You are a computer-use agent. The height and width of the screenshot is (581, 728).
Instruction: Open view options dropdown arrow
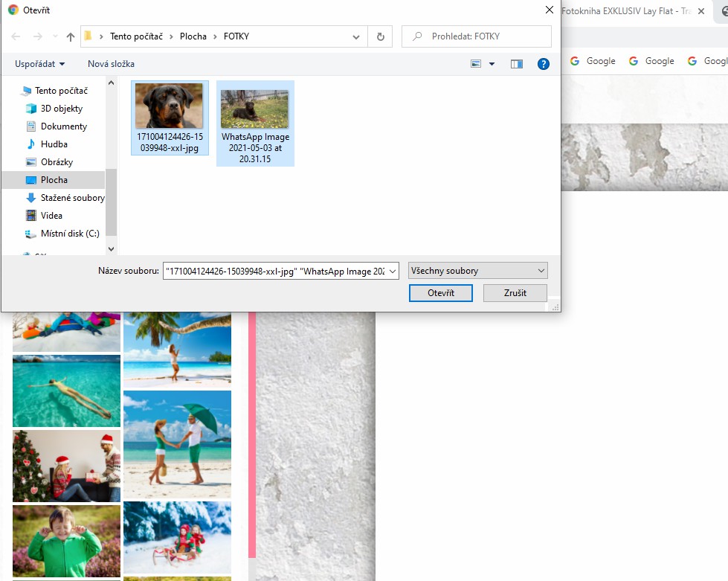492,64
